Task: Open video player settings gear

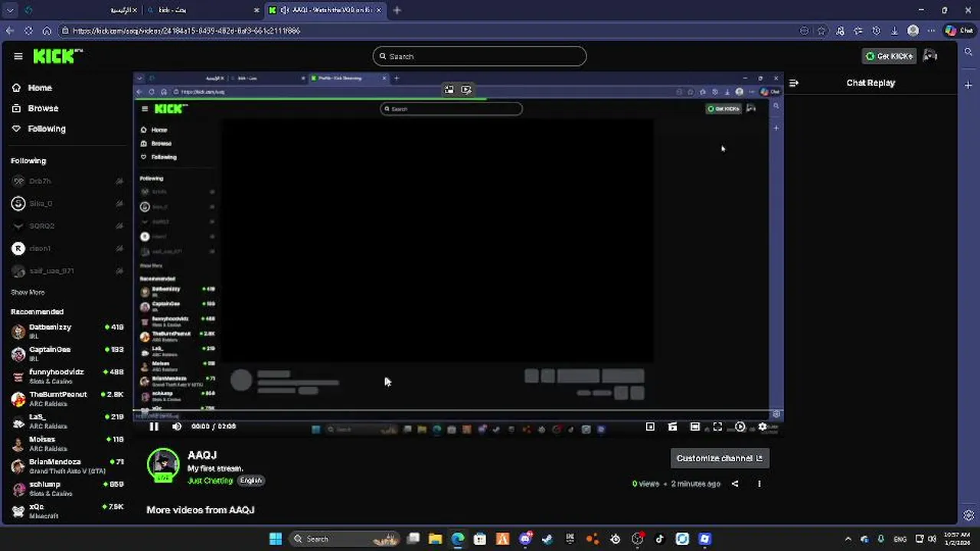Action: point(763,427)
